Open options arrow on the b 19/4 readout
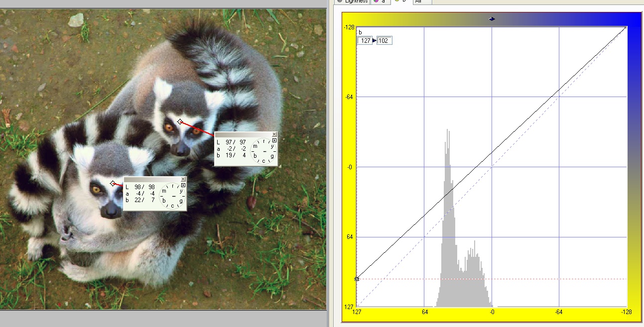Screen dimensions: 644x327 274,141
